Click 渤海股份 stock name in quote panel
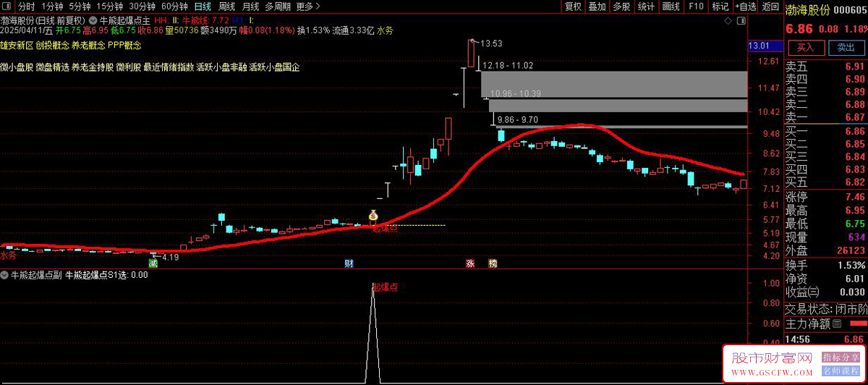 pos(809,9)
